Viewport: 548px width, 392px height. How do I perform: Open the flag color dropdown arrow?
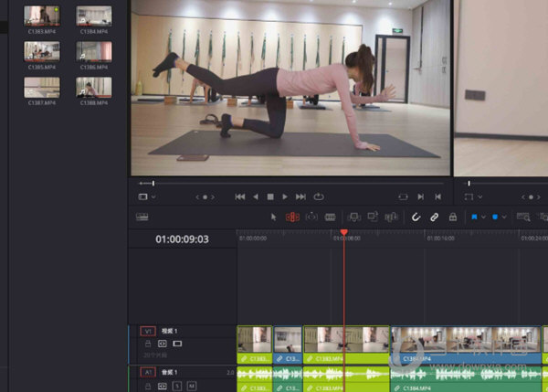483,217
